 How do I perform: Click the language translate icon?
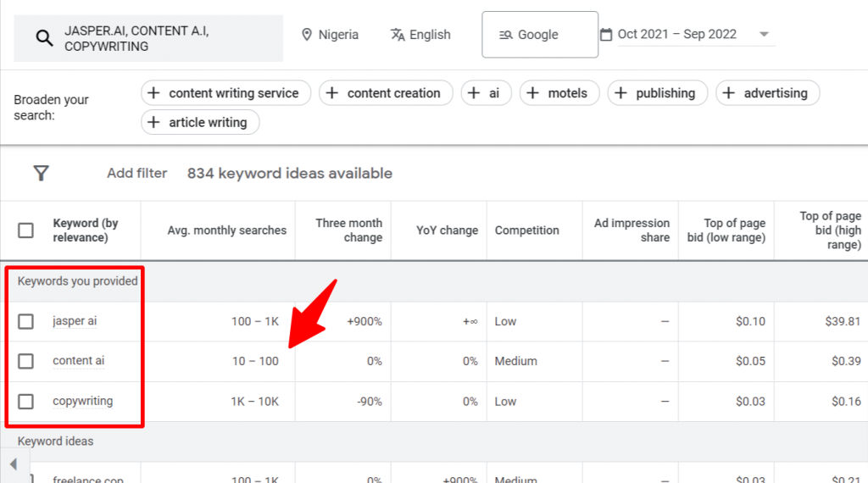click(x=398, y=35)
